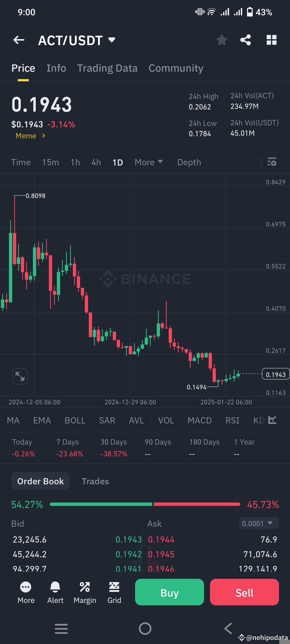Open the grid layout icon top right
Viewport: 290px width, 644px height.
[271, 40]
